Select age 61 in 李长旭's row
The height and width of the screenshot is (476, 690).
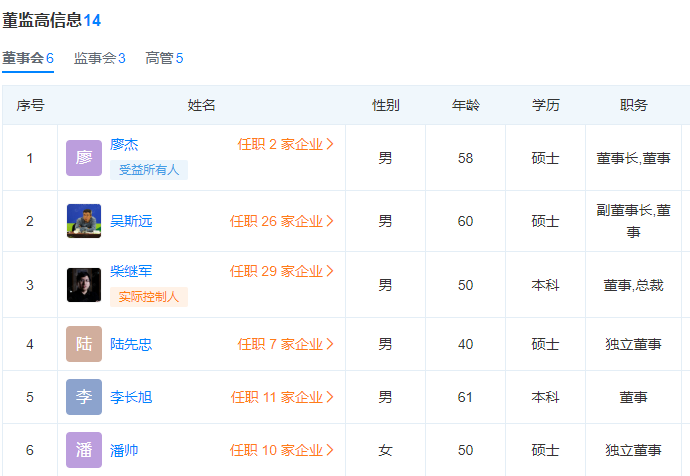click(465, 397)
